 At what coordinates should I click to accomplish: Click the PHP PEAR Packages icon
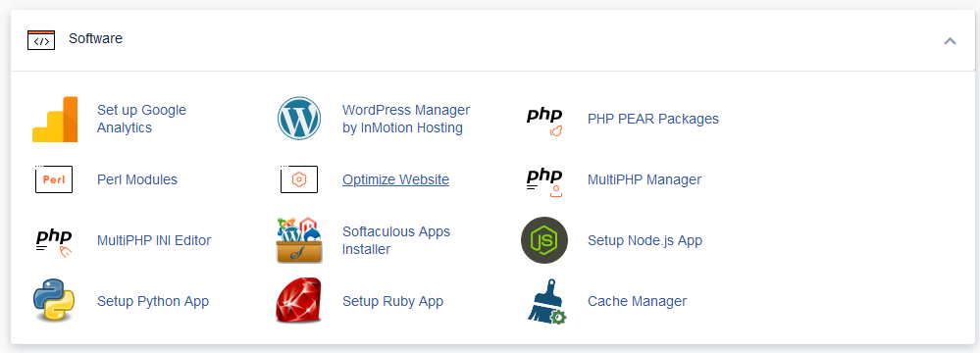pyautogui.click(x=544, y=122)
